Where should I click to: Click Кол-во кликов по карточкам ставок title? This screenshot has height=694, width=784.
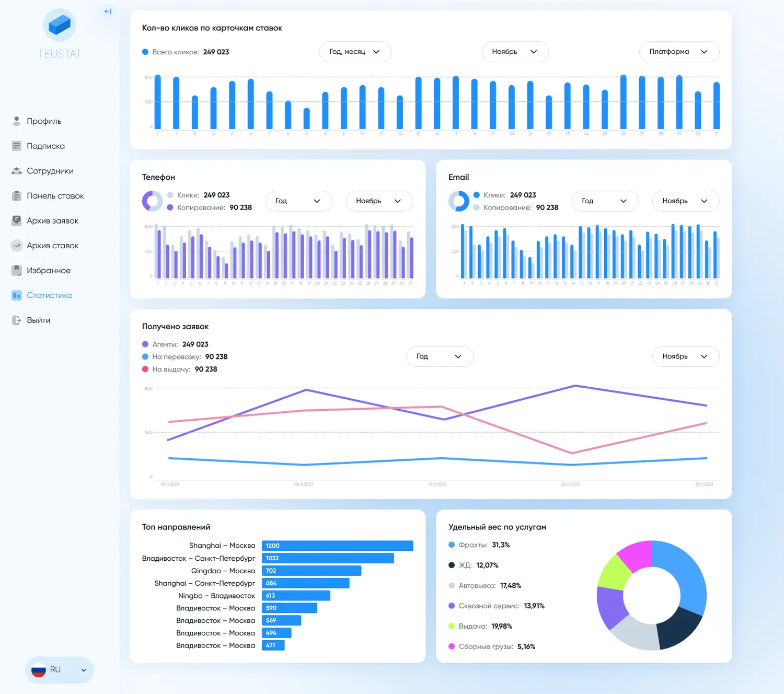212,28
